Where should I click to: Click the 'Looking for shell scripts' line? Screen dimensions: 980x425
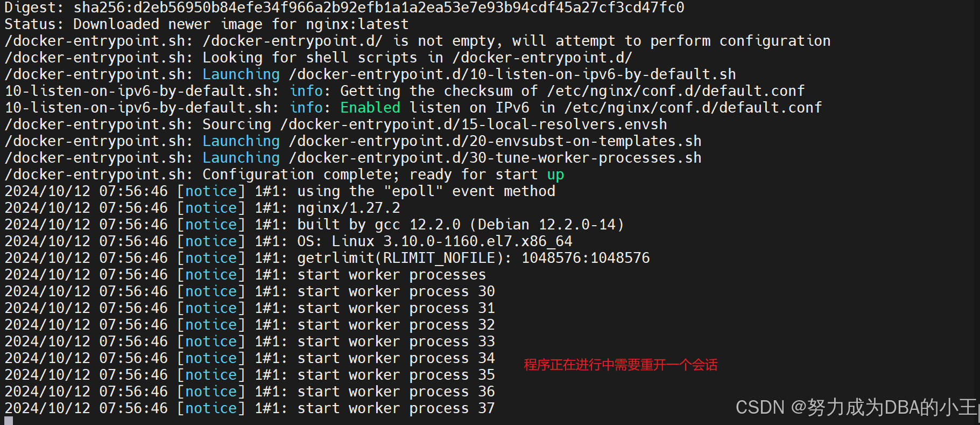point(319,58)
